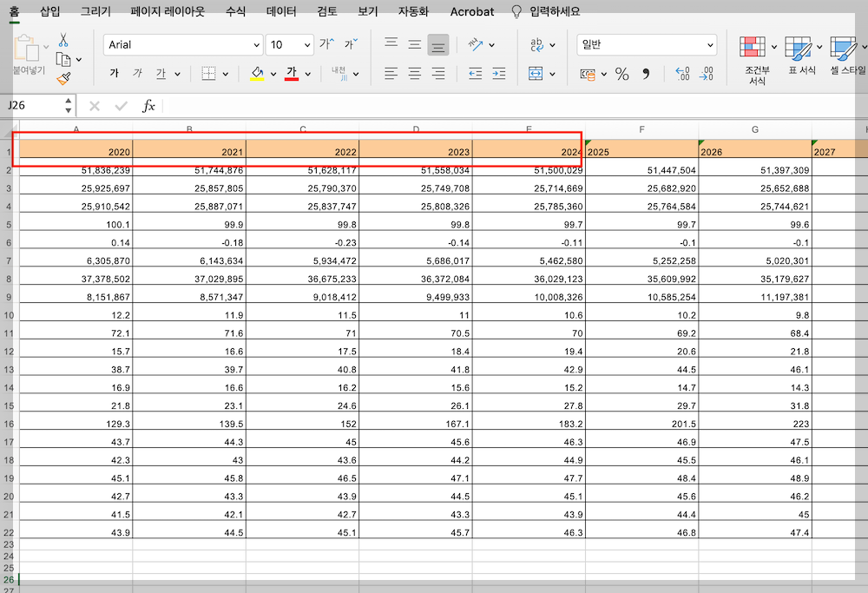
Task: Apply red font color
Action: click(292, 73)
